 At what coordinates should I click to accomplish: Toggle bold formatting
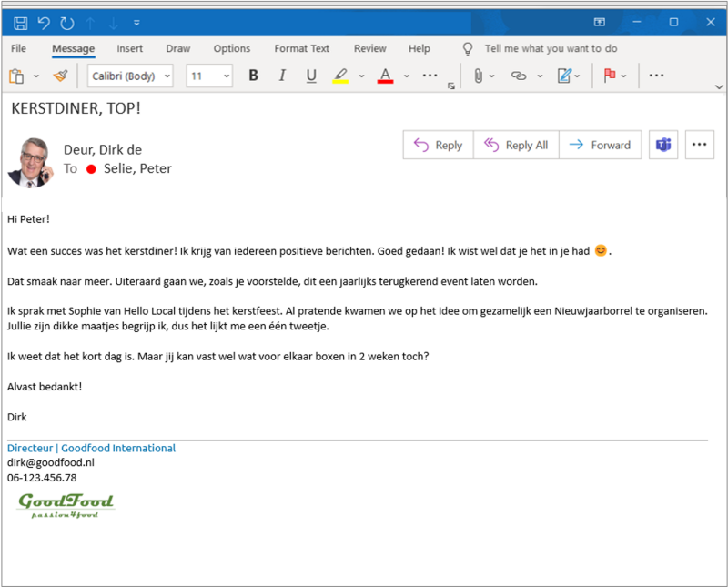(x=254, y=76)
